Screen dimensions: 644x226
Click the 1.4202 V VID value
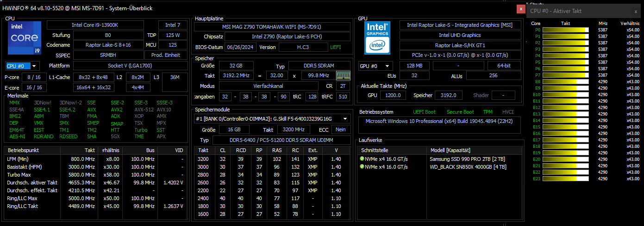(173, 183)
